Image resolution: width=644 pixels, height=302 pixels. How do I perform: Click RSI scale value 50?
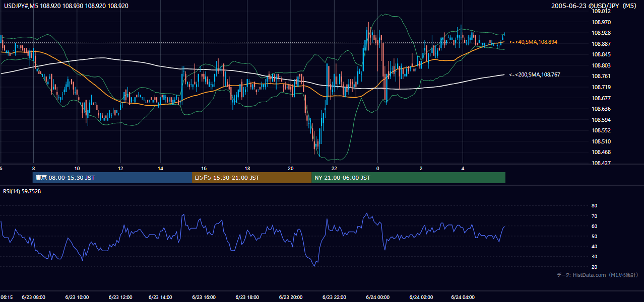(x=594, y=236)
